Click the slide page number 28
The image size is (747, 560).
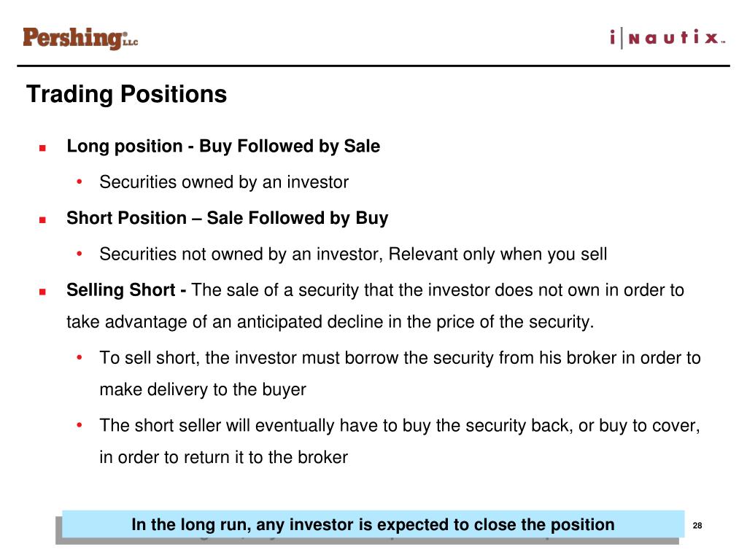point(697,526)
